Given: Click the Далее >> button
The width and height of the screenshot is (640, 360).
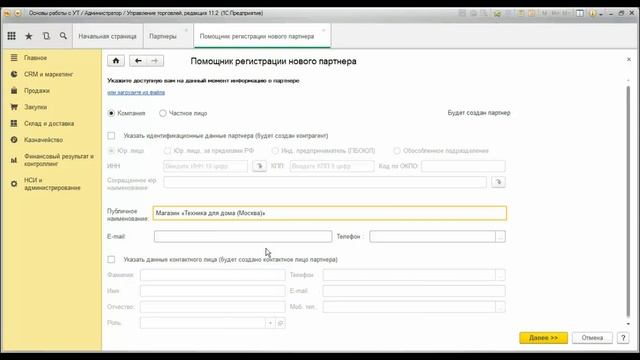Looking at the screenshot, I should point(543,338).
